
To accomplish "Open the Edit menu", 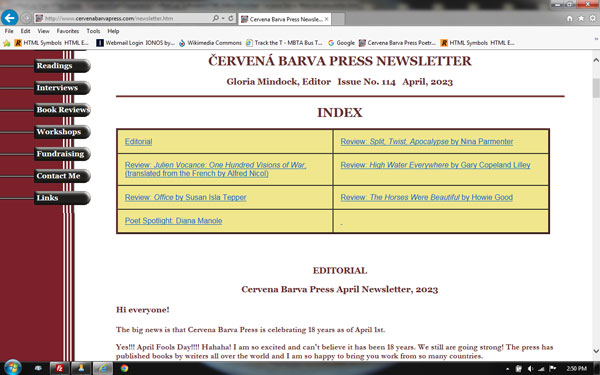I will pos(25,31).
